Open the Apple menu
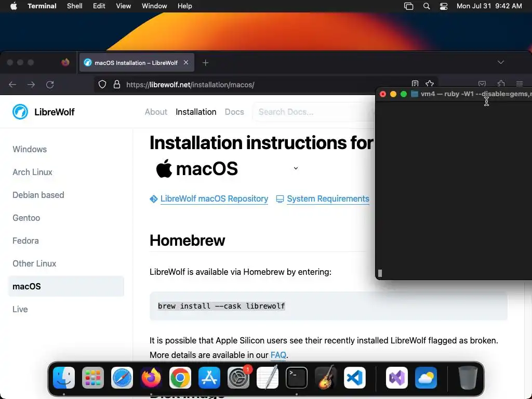Screen dimensions: 532x399 coord(14,6)
